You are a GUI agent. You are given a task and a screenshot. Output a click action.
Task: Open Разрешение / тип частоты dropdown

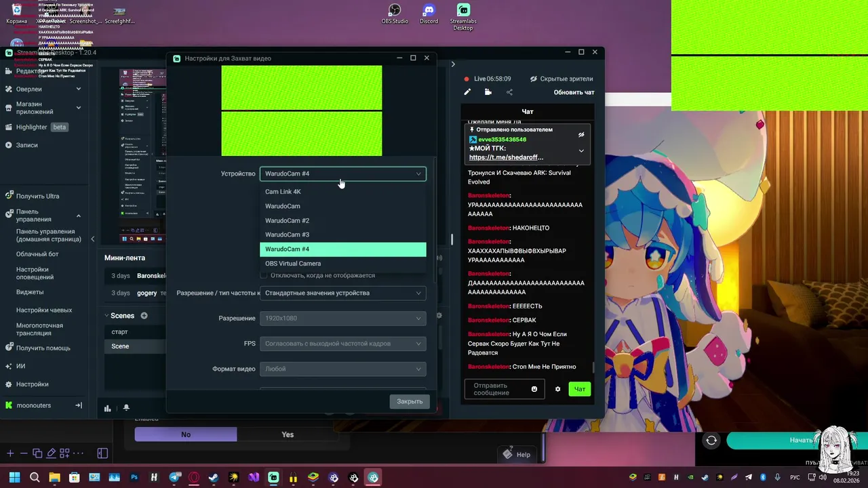pos(343,293)
